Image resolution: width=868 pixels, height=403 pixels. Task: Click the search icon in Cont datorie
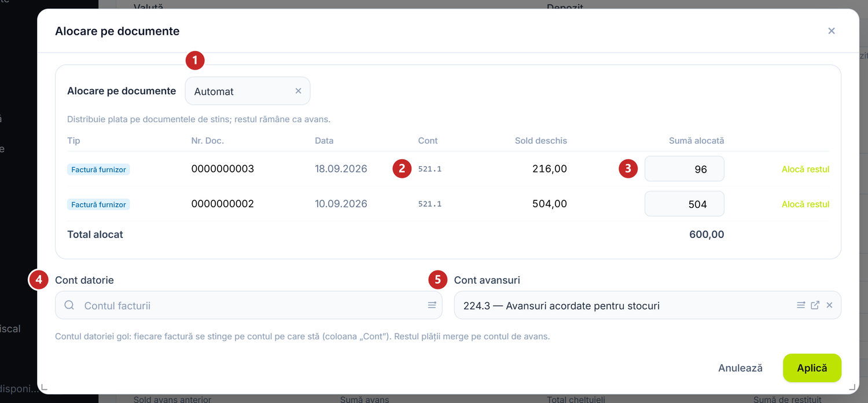pos(69,305)
